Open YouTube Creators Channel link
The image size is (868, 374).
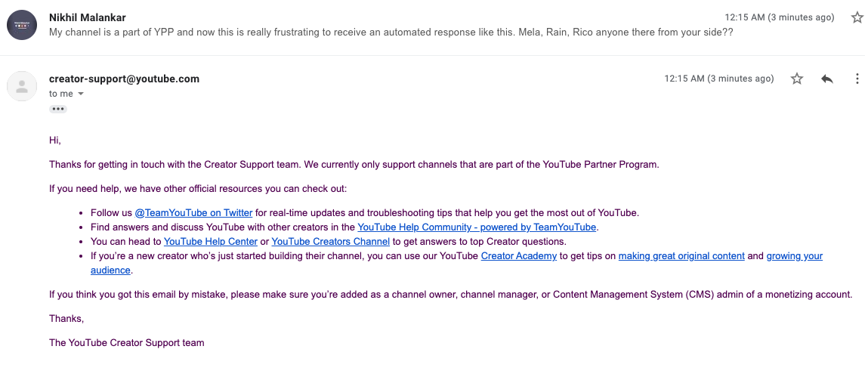[330, 242]
